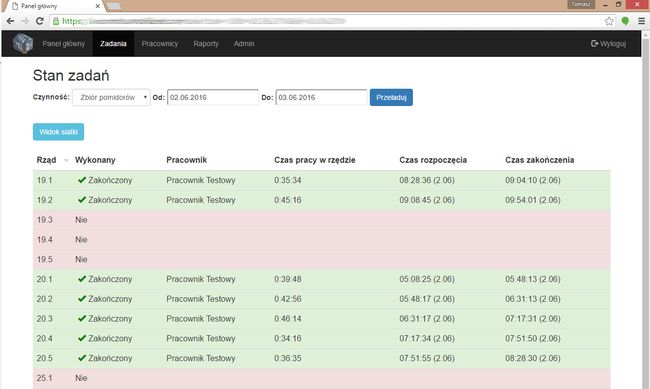This screenshot has height=389, width=650.
Task: Click green checkmark in row 20.1
Action: (x=82, y=279)
